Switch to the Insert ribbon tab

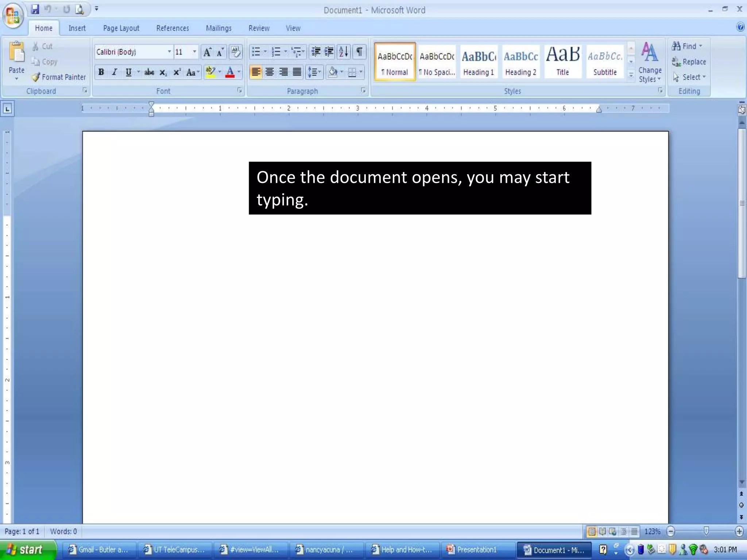[x=77, y=28]
